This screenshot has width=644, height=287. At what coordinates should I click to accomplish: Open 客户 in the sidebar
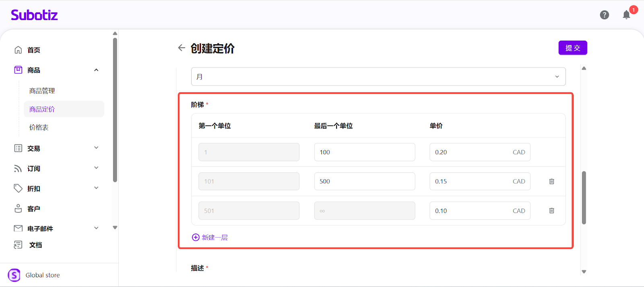[33, 209]
